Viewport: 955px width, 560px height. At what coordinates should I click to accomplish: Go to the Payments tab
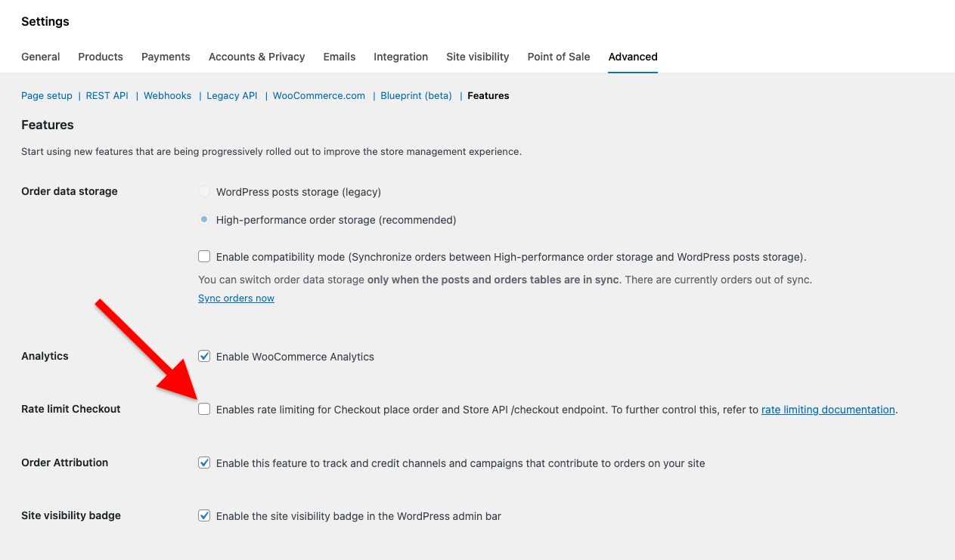click(166, 57)
